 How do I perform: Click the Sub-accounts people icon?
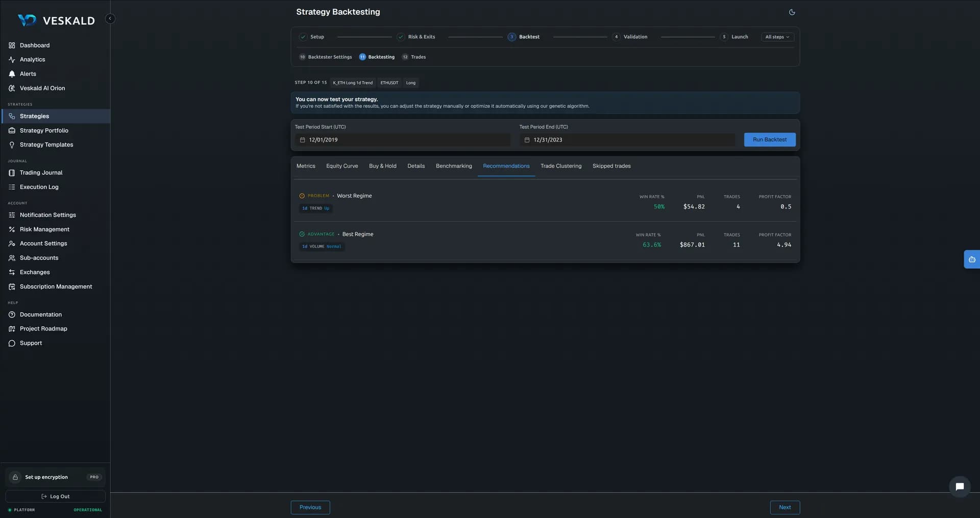12,258
